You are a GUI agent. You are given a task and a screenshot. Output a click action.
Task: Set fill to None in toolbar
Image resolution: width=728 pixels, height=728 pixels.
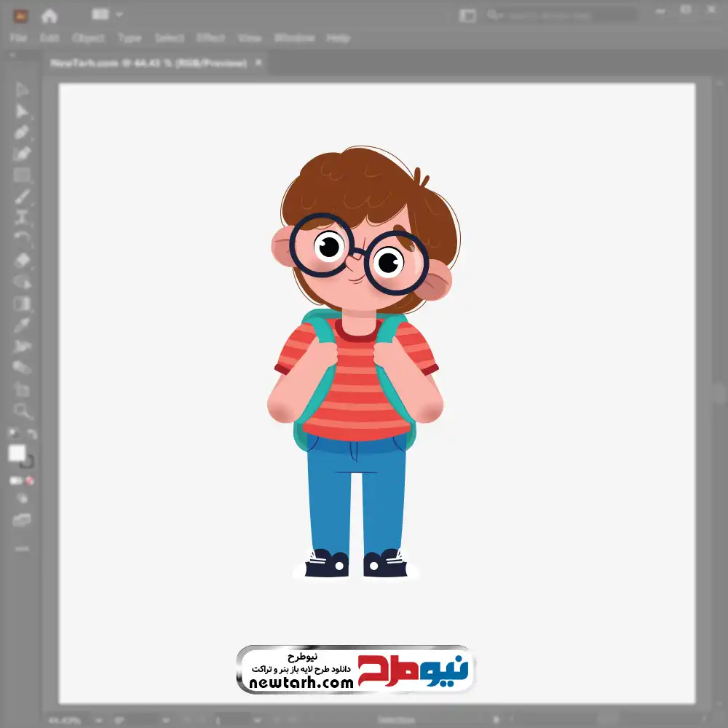point(31,480)
